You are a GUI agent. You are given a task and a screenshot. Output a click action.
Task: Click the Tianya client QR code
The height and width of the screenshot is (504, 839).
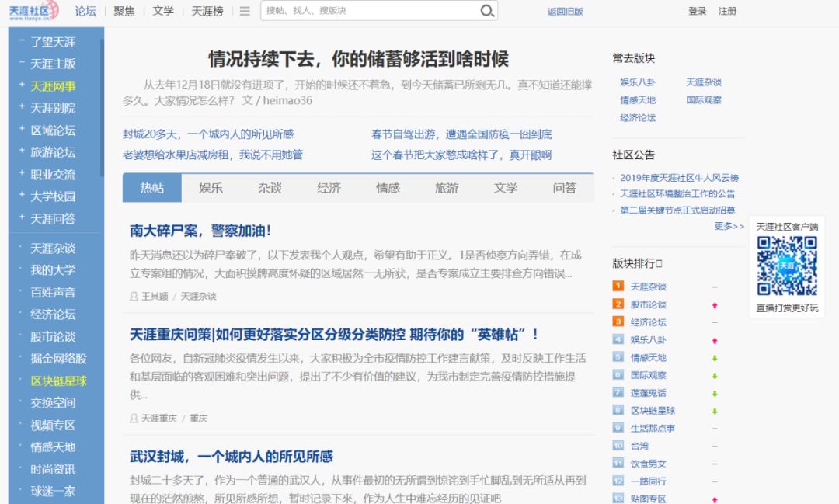click(x=786, y=266)
